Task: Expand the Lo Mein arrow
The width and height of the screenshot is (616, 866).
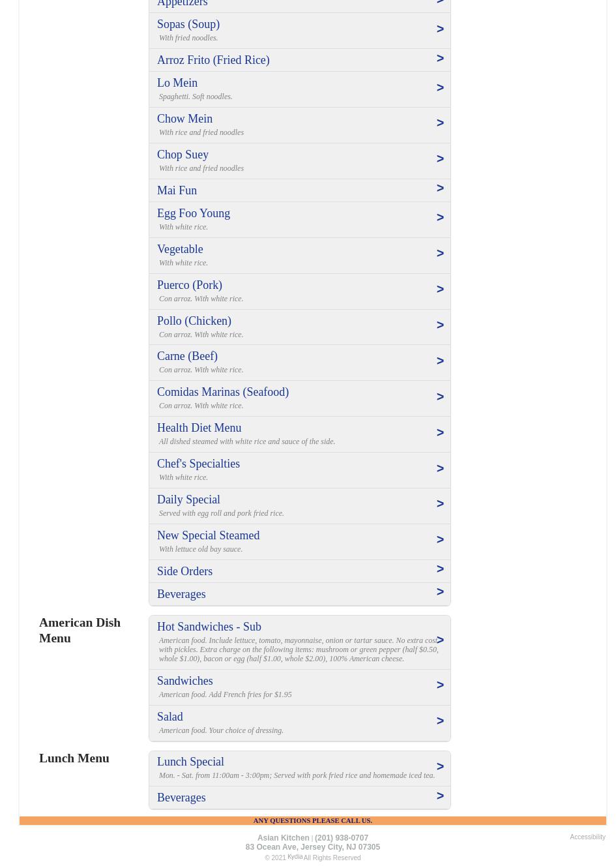Action: [x=440, y=87]
